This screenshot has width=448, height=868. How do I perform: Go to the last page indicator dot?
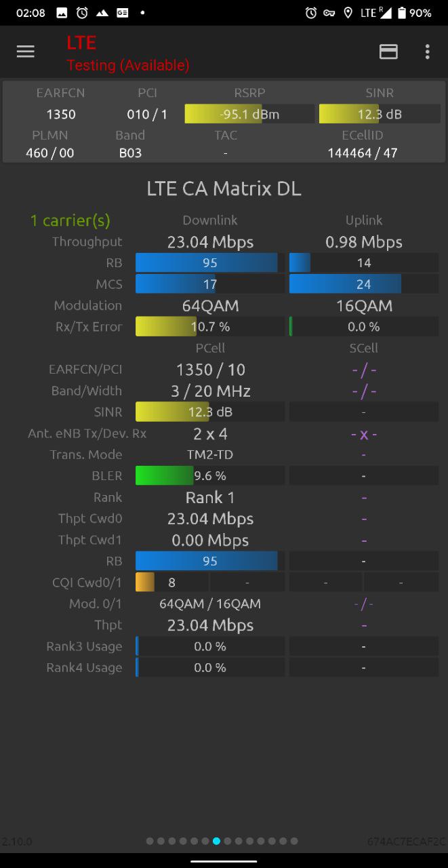(x=294, y=841)
